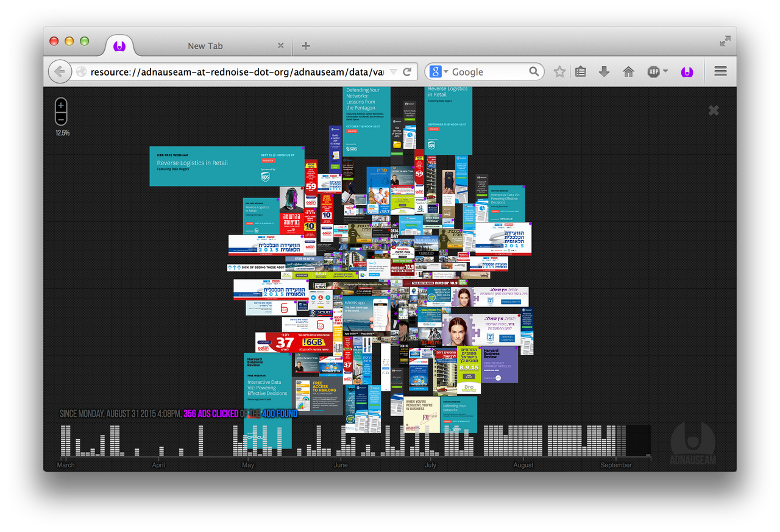Select August on the timeline
Image resolution: width=780 pixels, height=532 pixels.
[x=523, y=465]
